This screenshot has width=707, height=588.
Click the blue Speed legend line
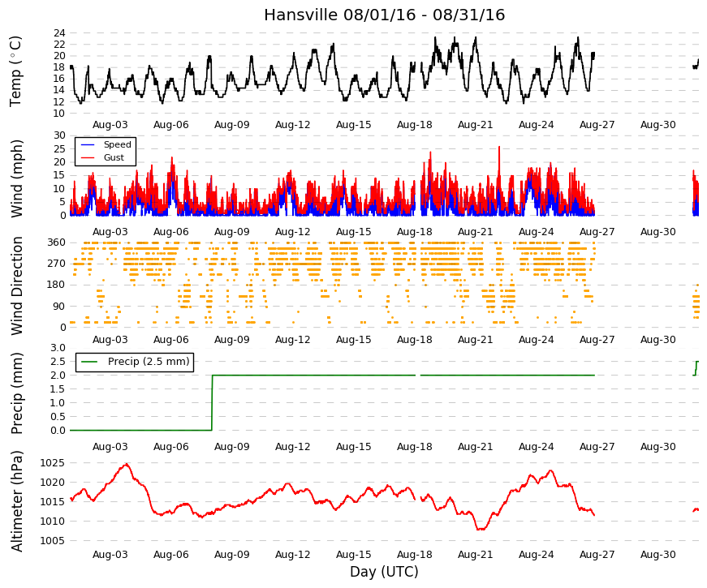click(88, 144)
